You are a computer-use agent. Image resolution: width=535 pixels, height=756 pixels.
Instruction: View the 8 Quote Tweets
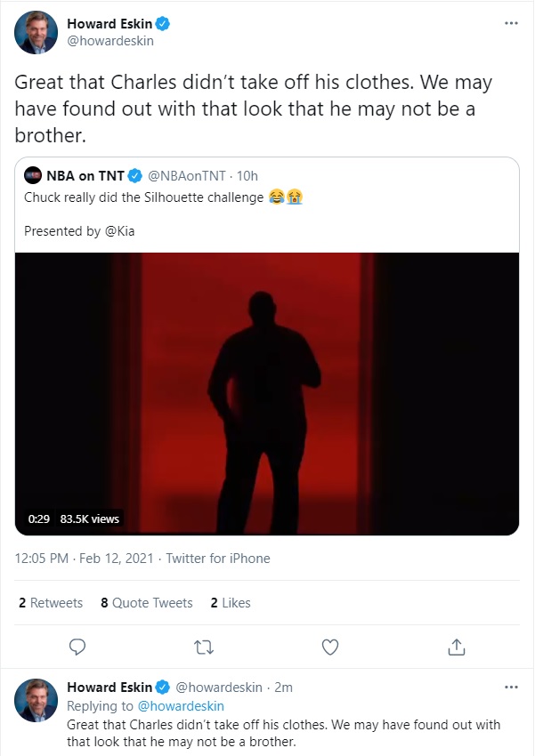pos(147,603)
